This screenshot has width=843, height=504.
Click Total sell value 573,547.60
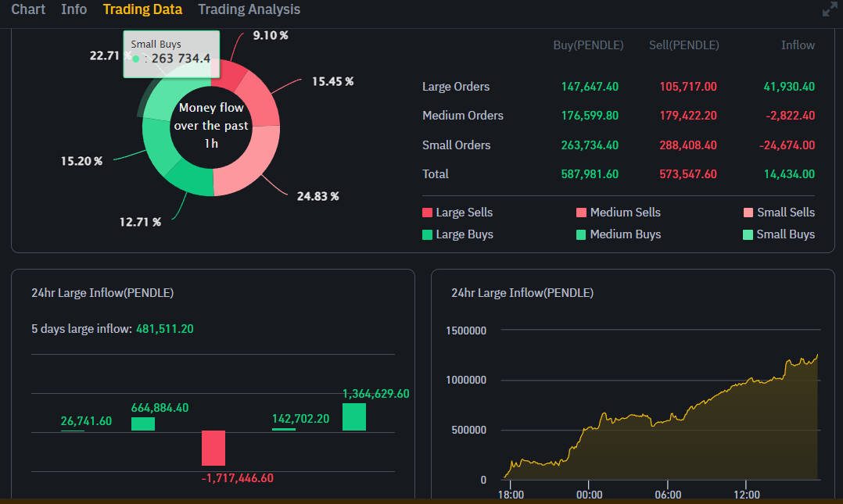click(x=688, y=174)
